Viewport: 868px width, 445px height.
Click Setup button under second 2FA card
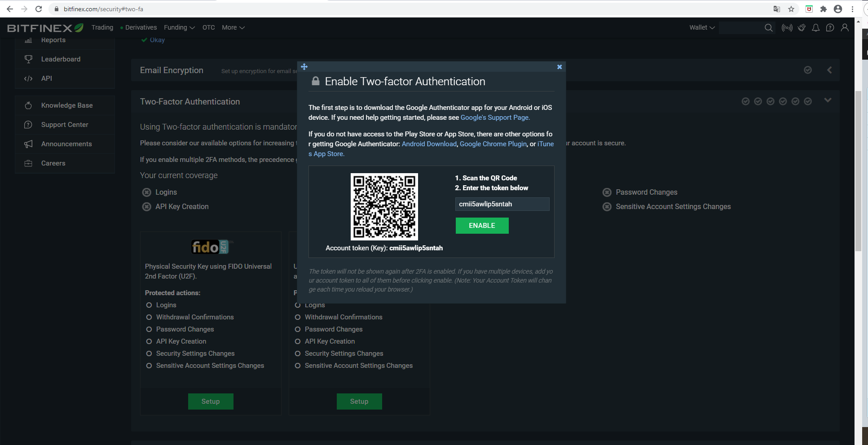point(359,401)
